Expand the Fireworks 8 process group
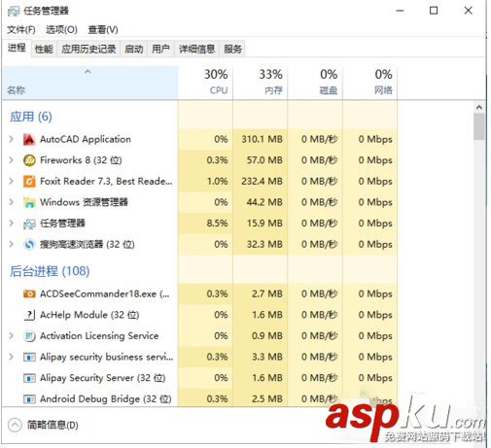Screen dimensions: 491x448 12,160
